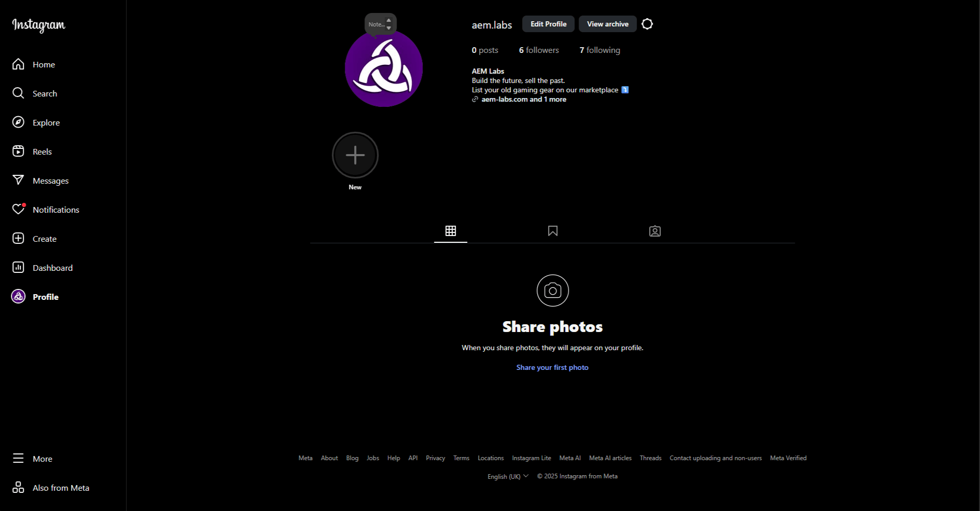Switch to the Tagged photos tab
This screenshot has height=511, width=980.
coord(655,231)
